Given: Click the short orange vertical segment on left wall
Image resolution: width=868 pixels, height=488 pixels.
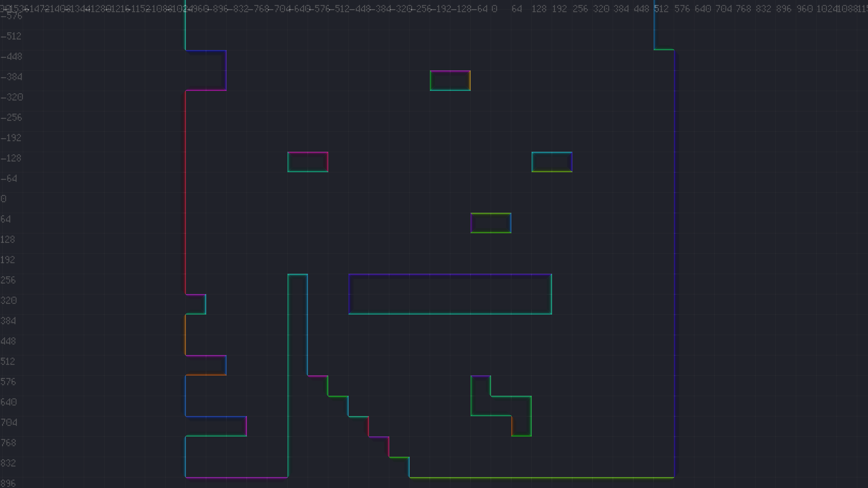Looking at the screenshot, I should tap(185, 334).
